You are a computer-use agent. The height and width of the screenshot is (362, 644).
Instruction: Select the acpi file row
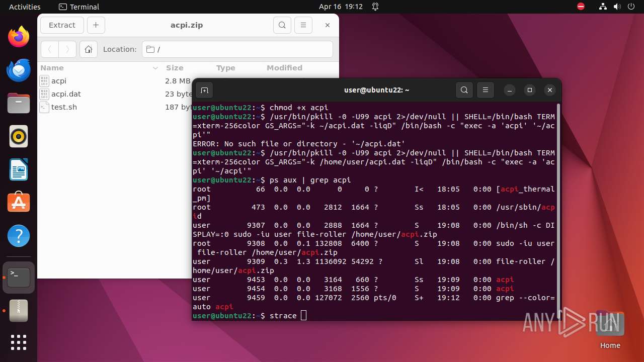point(116,81)
